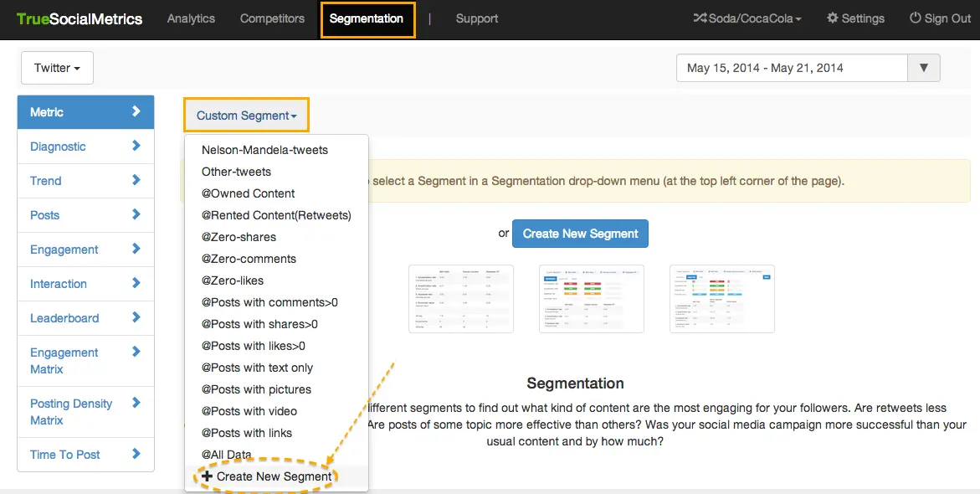Collapse the Custom Segment dropdown
Viewport: 980px width, 494px height.
246,116
